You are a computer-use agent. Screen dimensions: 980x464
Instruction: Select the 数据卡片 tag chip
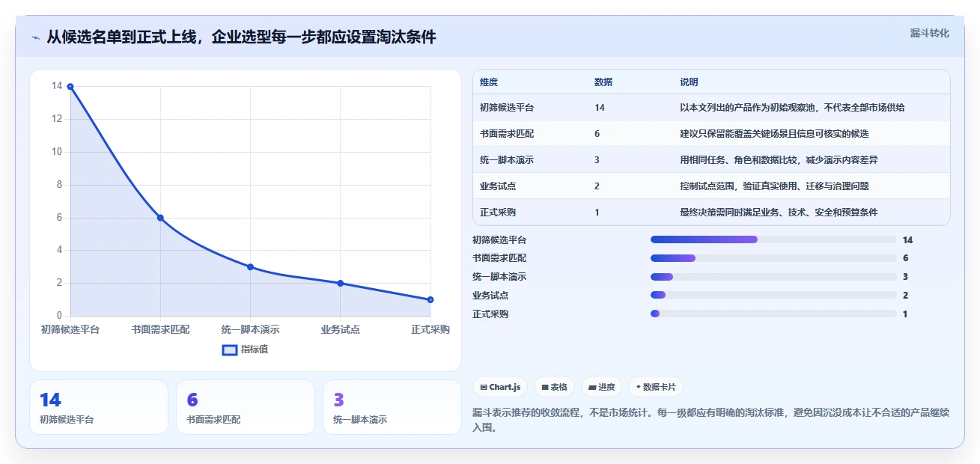pos(656,387)
